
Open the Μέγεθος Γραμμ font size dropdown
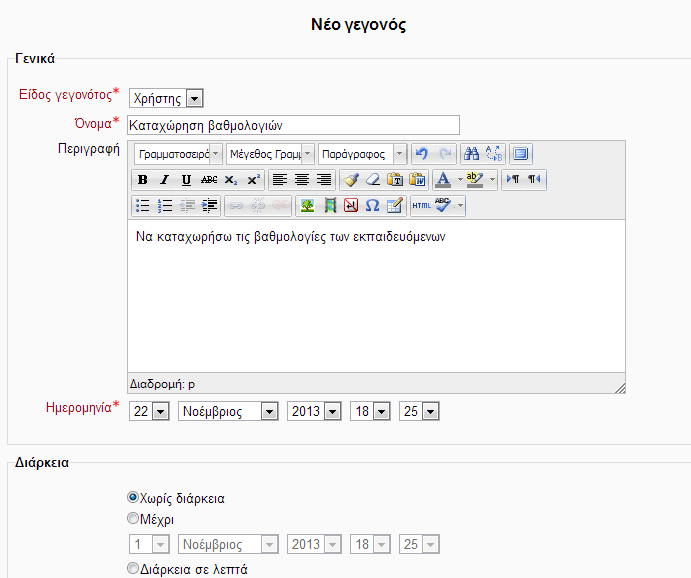point(270,154)
